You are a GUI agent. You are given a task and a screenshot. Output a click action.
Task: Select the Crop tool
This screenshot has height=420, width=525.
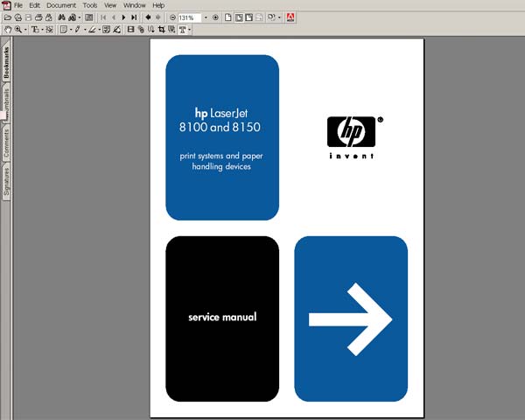click(161, 30)
